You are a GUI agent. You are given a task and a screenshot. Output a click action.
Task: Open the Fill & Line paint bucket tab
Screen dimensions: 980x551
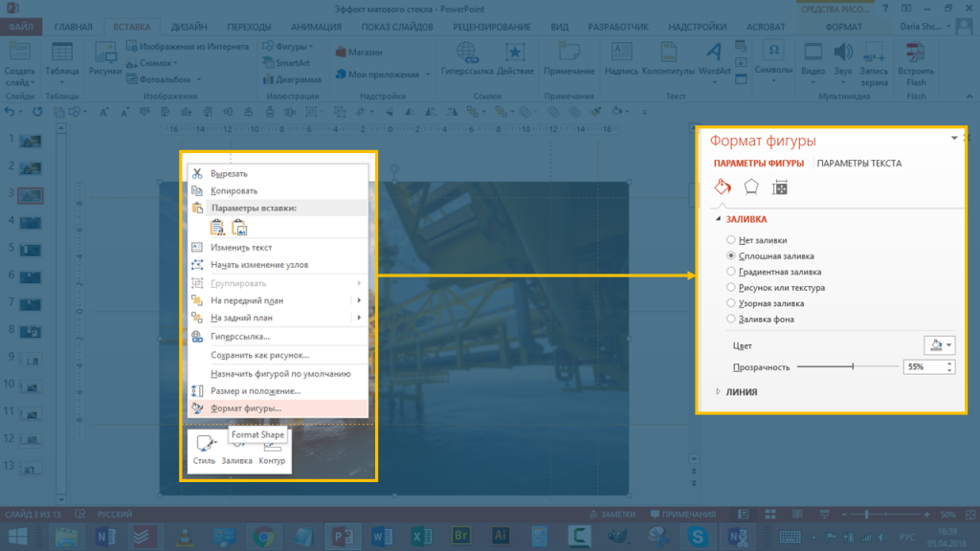[x=724, y=187]
